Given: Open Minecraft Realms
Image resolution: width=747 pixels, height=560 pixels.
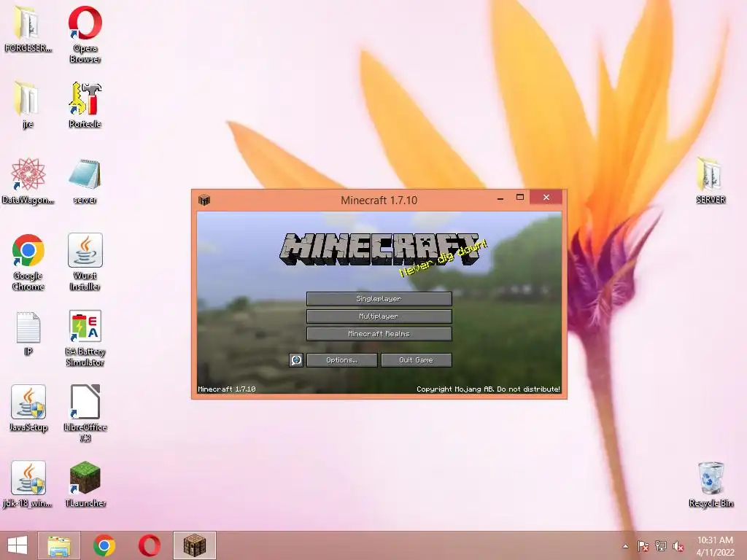Looking at the screenshot, I should [379, 334].
